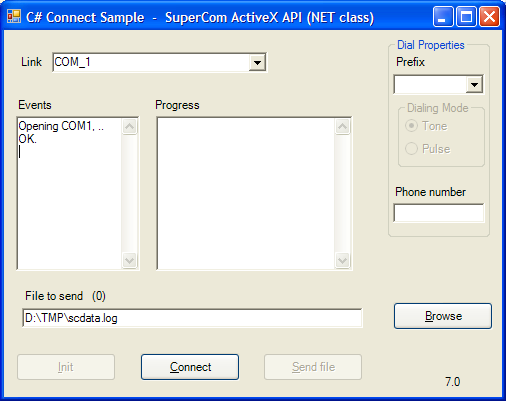Screen dimensions: 506x401
Task: Click the File to send path field
Action: [x=192, y=318]
